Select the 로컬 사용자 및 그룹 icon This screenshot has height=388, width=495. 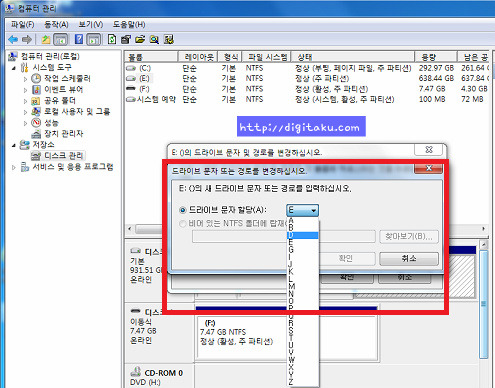(36, 112)
